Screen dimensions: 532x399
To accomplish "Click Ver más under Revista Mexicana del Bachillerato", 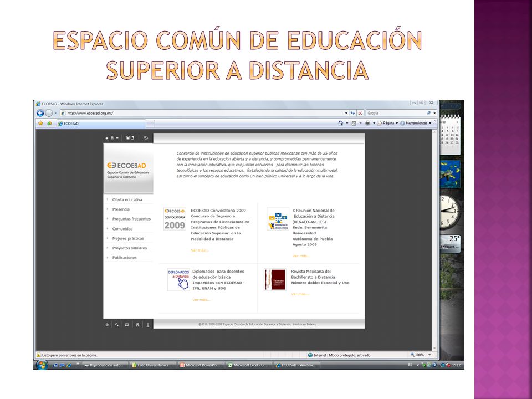I will pos(300,294).
